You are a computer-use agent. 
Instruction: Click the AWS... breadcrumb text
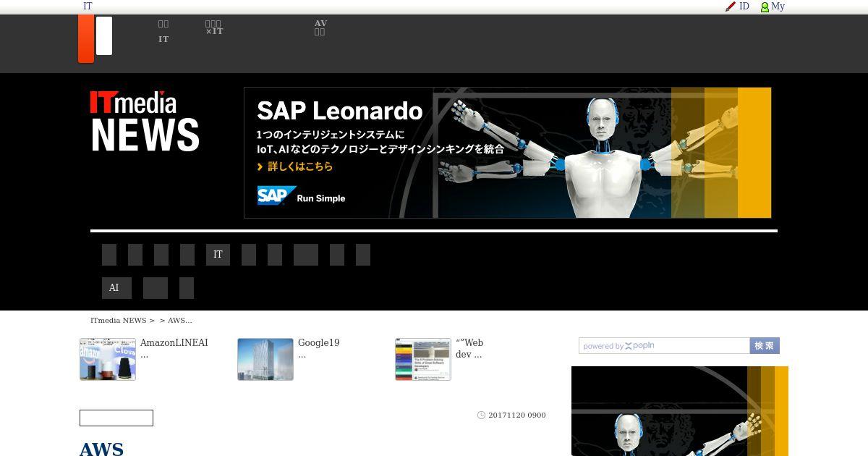point(180,321)
